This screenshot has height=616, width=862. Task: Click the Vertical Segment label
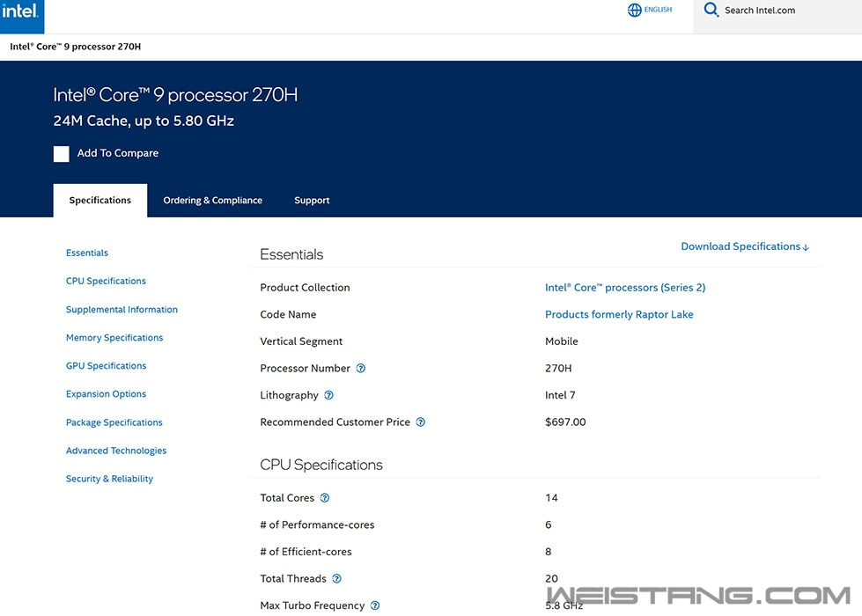click(301, 341)
